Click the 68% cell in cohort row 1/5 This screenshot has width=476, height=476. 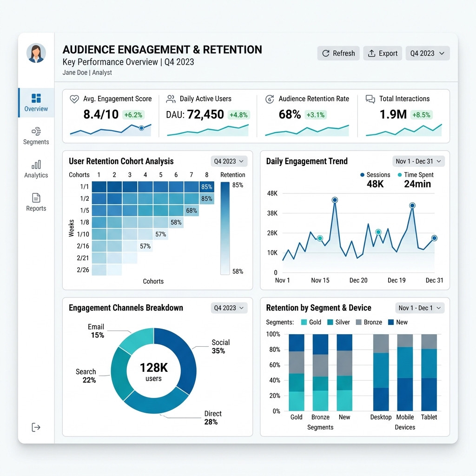191,211
